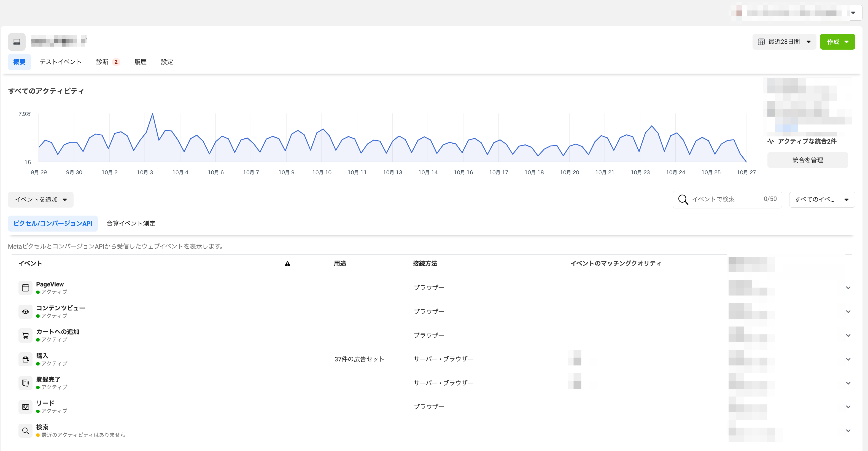Click the 統合を管理 button
This screenshot has width=868, height=451.
tap(808, 160)
